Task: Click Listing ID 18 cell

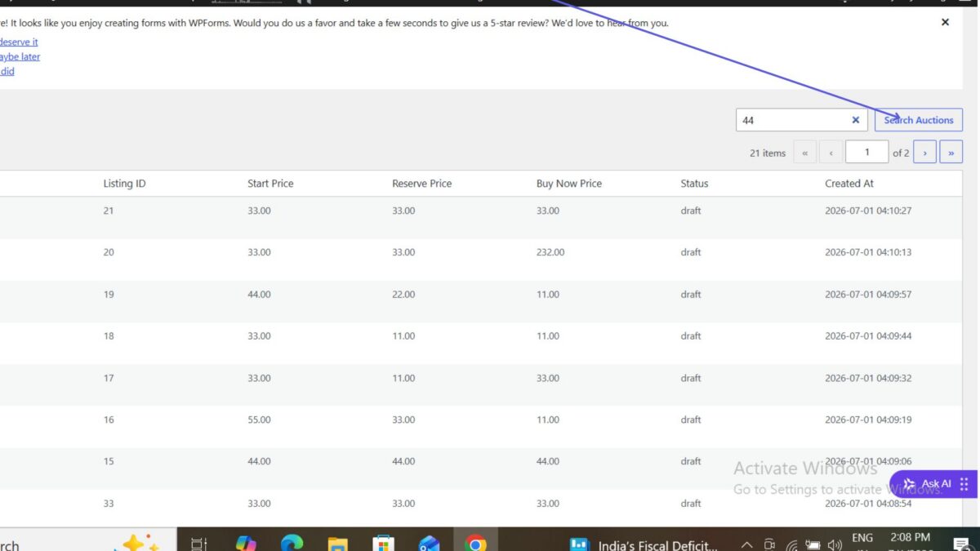Action: point(109,336)
